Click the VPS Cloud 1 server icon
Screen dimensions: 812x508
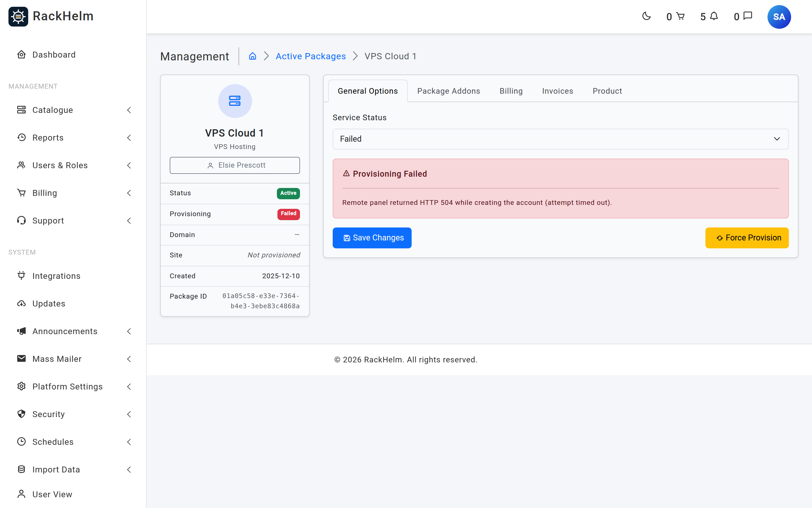pyautogui.click(x=235, y=101)
